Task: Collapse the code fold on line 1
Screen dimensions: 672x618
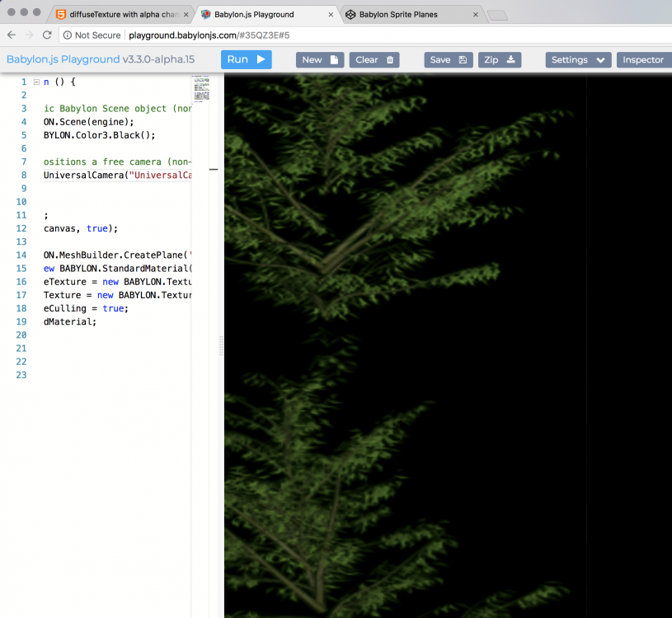Action: [36, 82]
